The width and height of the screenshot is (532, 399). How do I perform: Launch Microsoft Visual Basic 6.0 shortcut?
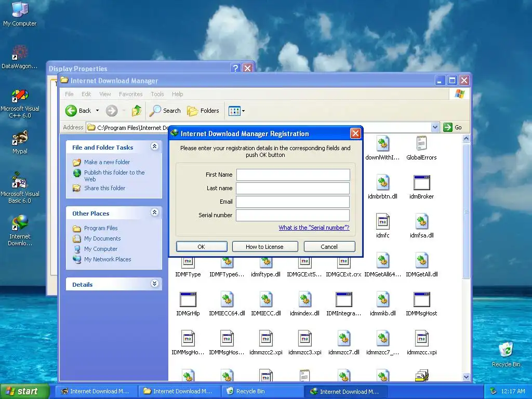(20, 188)
